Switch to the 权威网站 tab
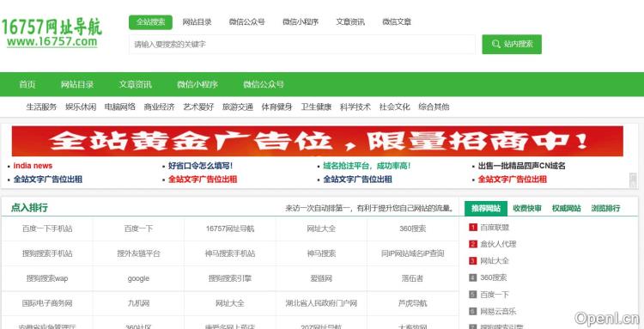 click(x=567, y=208)
